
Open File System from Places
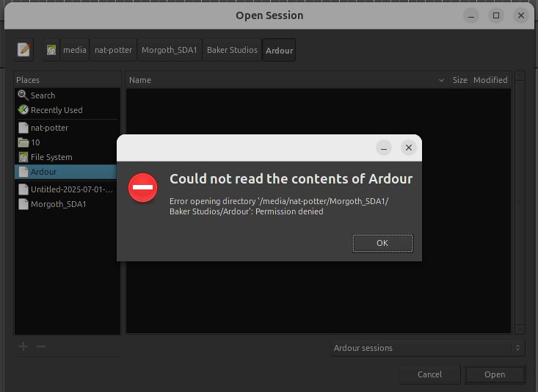pos(51,157)
